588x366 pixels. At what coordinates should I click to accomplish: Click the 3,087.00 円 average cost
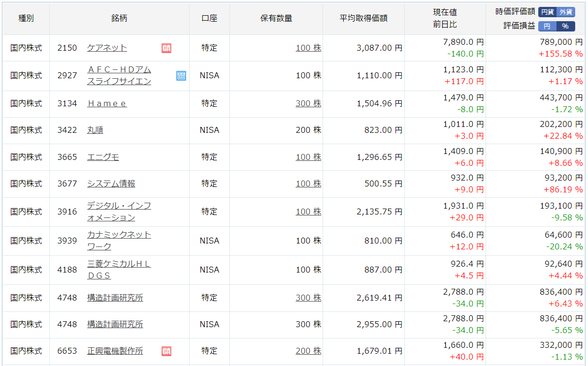(x=380, y=48)
